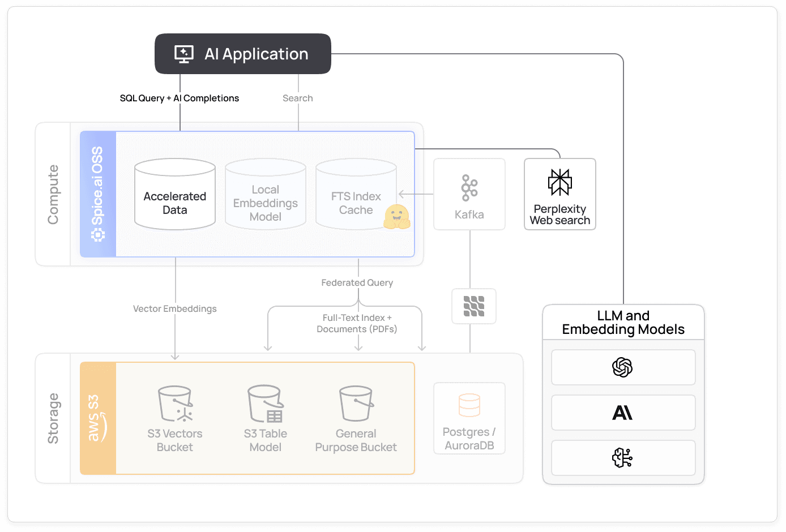Open the FTS Index Cache node

pyautogui.click(x=356, y=194)
